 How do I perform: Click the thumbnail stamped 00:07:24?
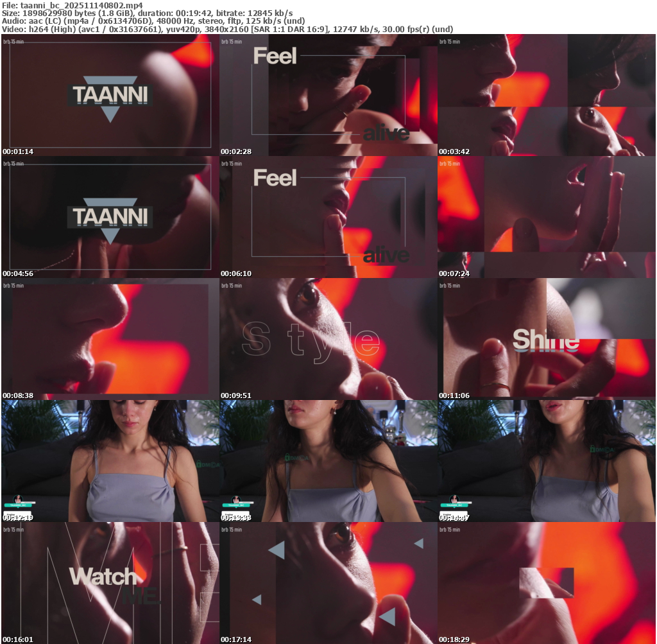tap(547, 217)
